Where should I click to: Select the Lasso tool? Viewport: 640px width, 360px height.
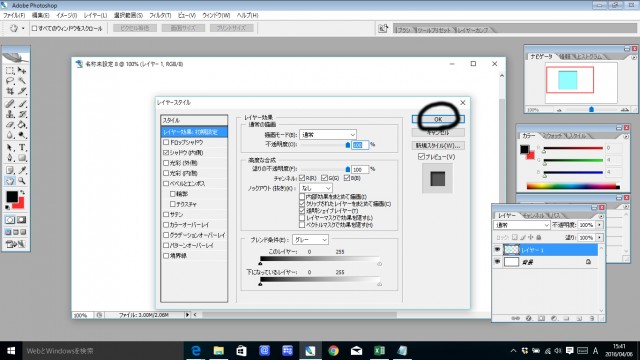point(10,81)
